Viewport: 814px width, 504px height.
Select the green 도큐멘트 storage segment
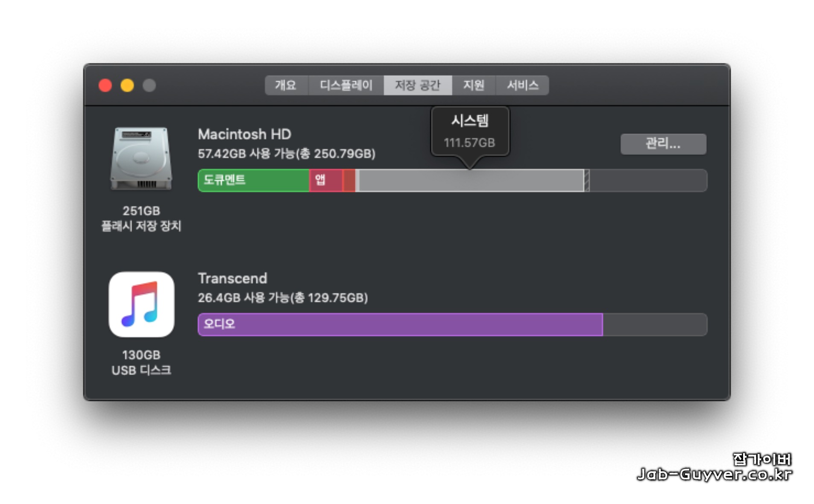(253, 180)
